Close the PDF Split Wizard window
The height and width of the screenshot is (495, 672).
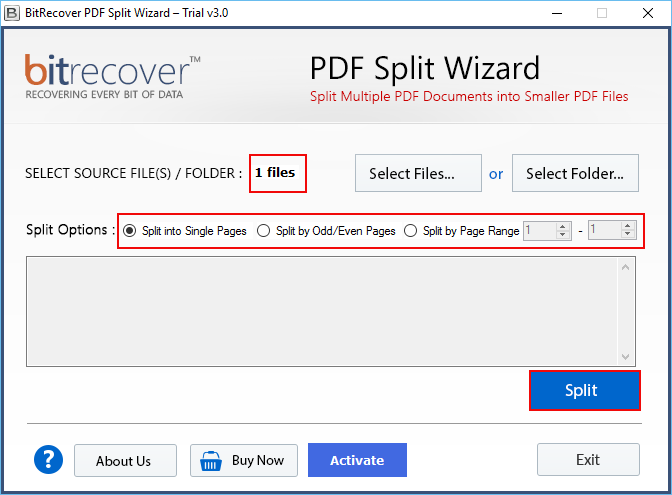pos(648,13)
